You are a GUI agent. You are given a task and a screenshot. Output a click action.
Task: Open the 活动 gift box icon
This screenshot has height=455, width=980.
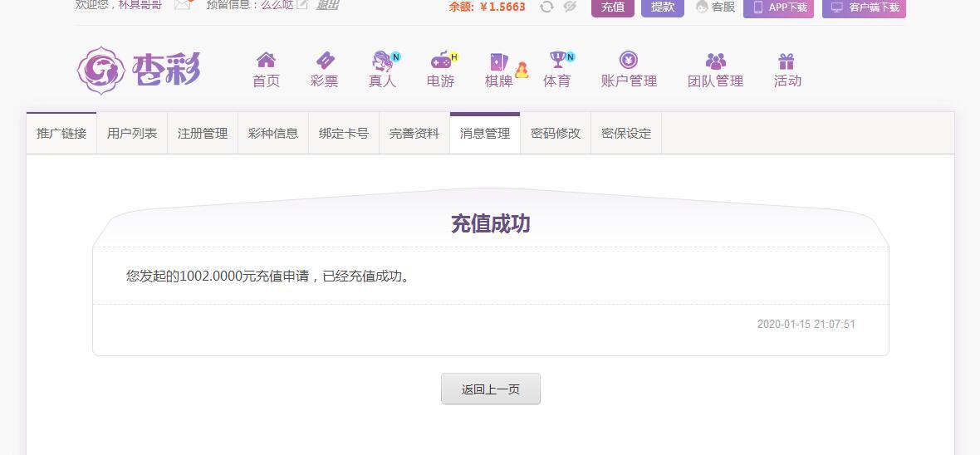tap(786, 61)
